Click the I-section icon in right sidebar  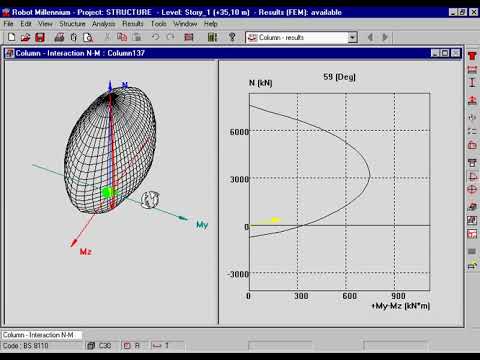tap(472, 82)
